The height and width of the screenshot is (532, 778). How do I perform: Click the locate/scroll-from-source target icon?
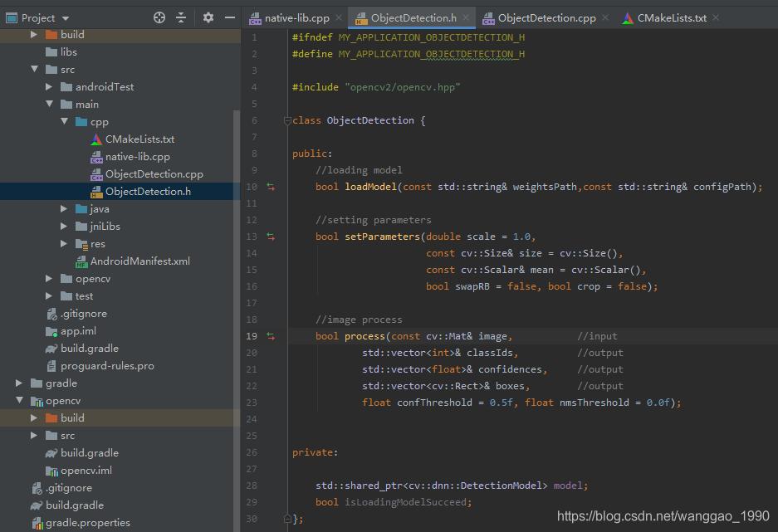tap(159, 18)
